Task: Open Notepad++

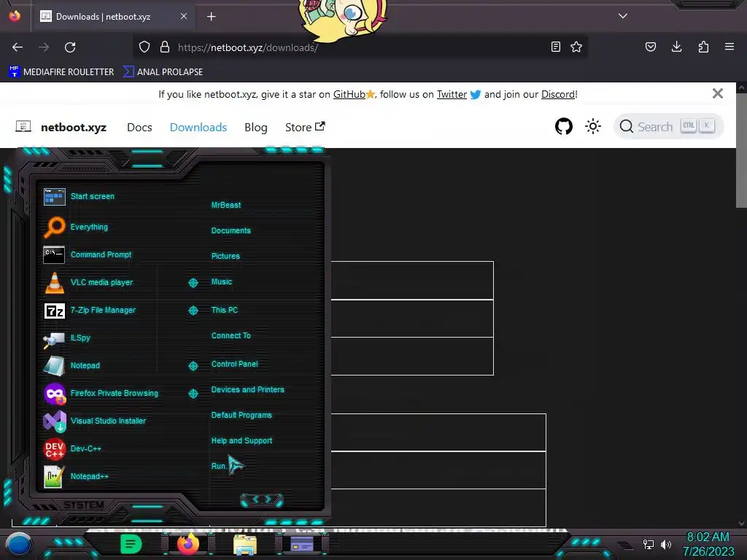Action: [76, 476]
